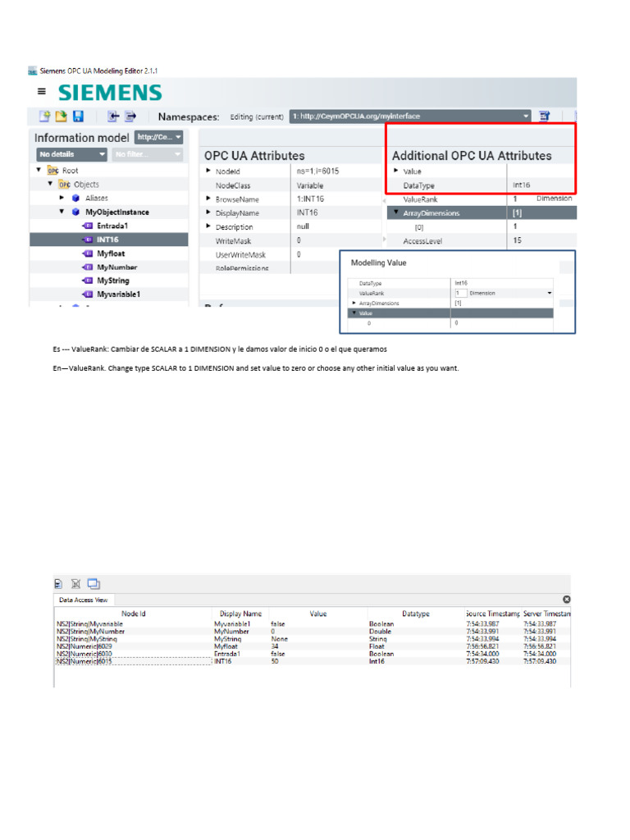Image resolution: width=630 pixels, height=840 pixels.
Task: Collapse the Objects tree node
Action: [50, 184]
